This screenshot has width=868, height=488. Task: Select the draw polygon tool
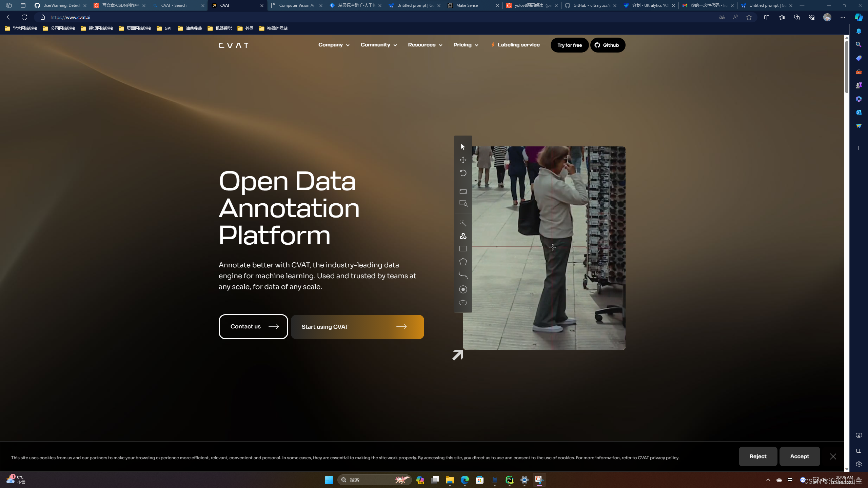[463, 262]
